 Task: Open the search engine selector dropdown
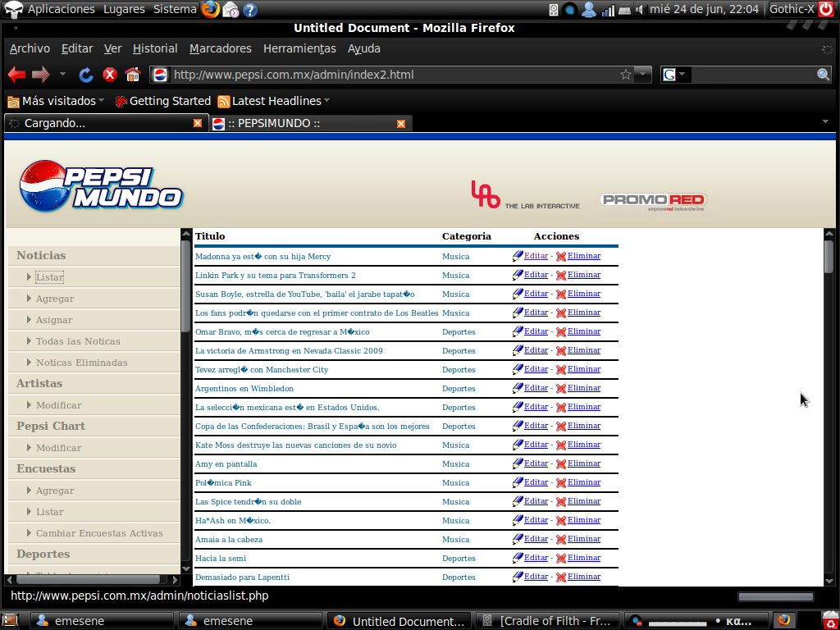674,75
